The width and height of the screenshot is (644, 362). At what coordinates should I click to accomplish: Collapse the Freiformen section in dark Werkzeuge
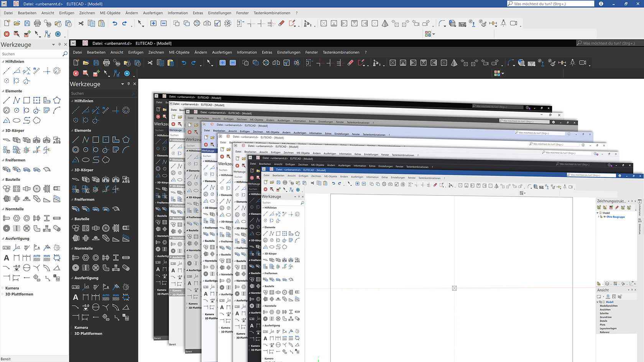click(72, 200)
